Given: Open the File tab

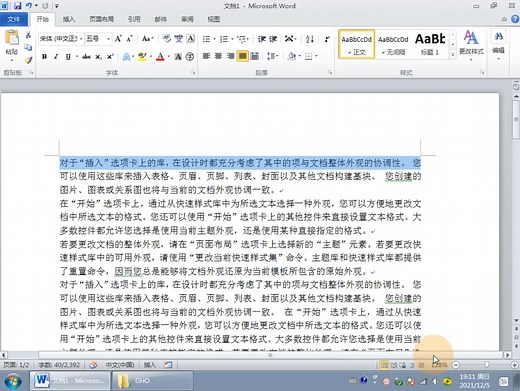Looking at the screenshot, I should pos(14,19).
